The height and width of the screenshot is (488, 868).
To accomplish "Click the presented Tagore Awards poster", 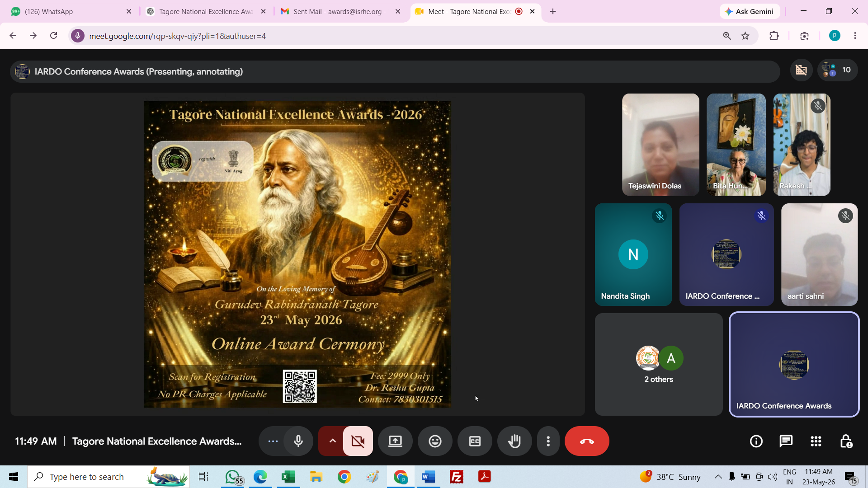I will (297, 254).
